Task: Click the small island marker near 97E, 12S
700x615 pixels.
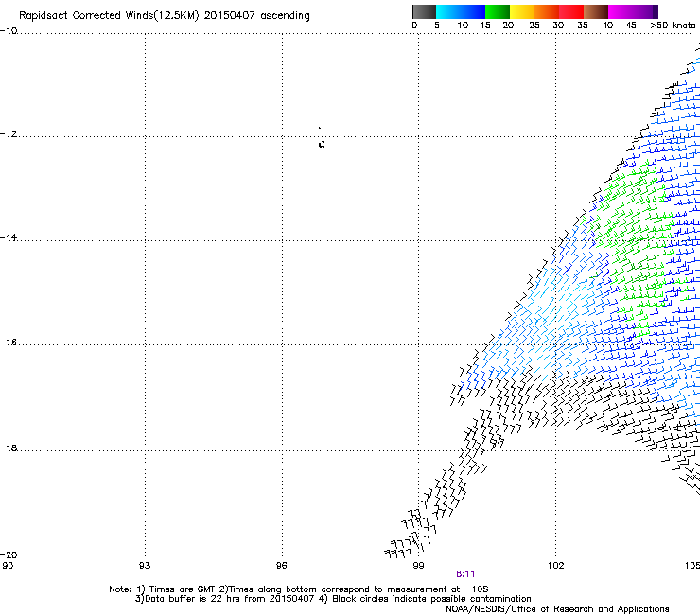Action: point(322,144)
